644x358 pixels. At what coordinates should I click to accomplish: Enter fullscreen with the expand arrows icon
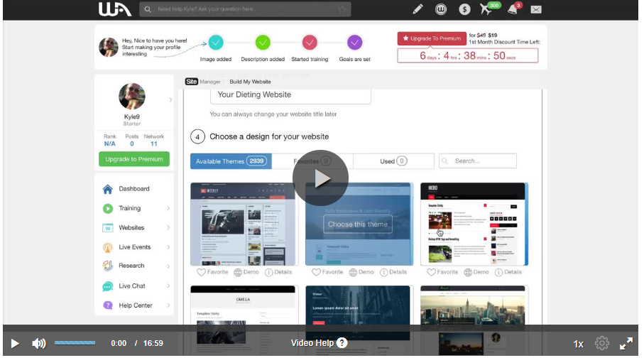click(626, 343)
